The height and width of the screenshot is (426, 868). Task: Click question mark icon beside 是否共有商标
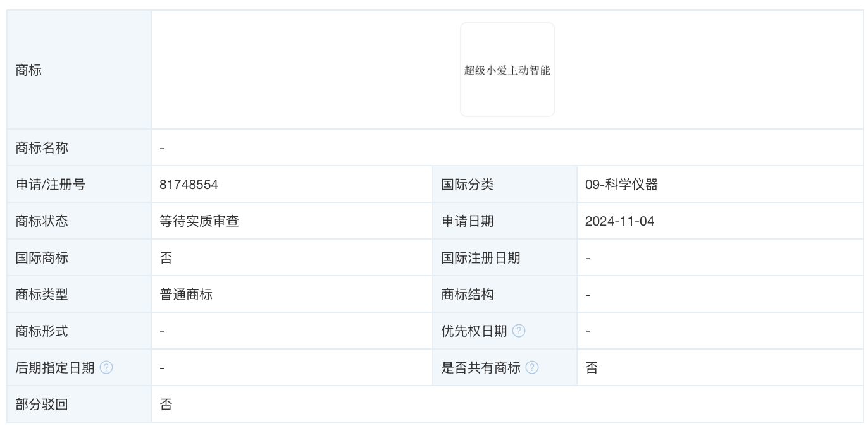tap(532, 368)
